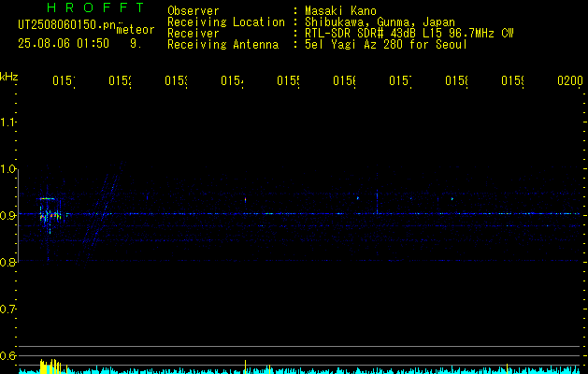588x374 pixels.
Task: Click the name Masaki Kano
Action: [340, 11]
